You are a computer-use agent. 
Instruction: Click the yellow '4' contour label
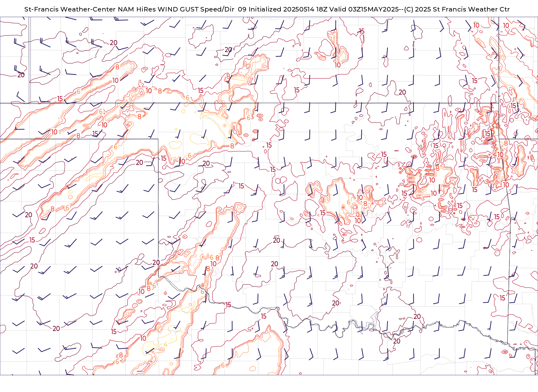pos(165,344)
